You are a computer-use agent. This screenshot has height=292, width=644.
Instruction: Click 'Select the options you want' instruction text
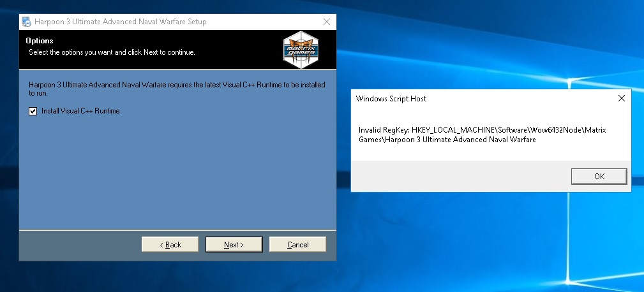112,52
